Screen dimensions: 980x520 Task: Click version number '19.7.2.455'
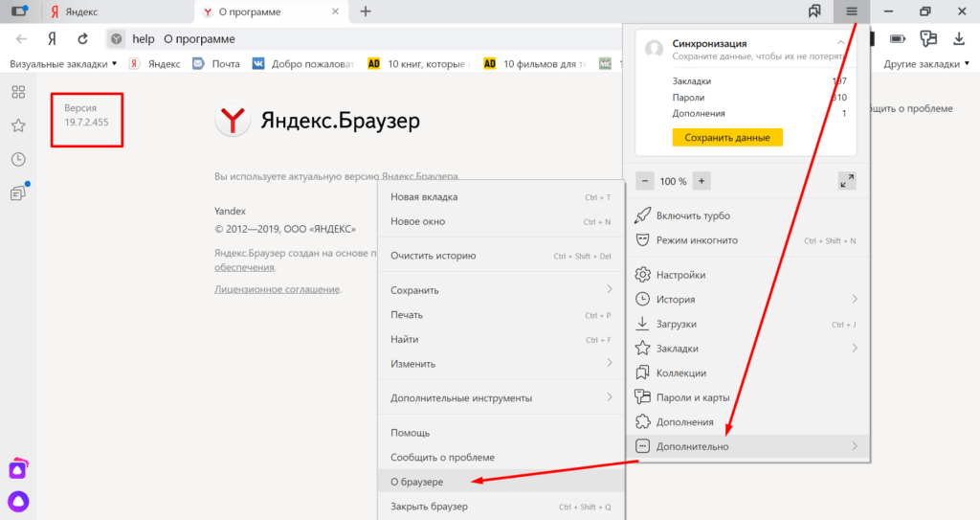(86, 122)
